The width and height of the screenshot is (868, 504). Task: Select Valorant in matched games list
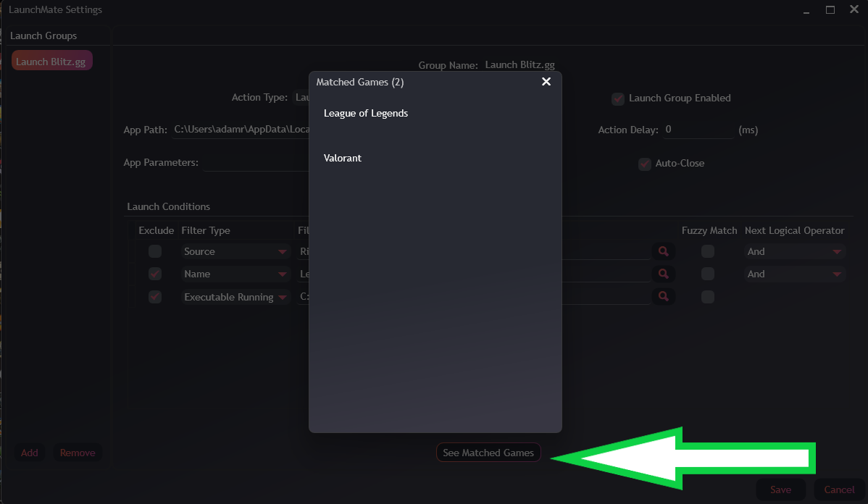[342, 159]
